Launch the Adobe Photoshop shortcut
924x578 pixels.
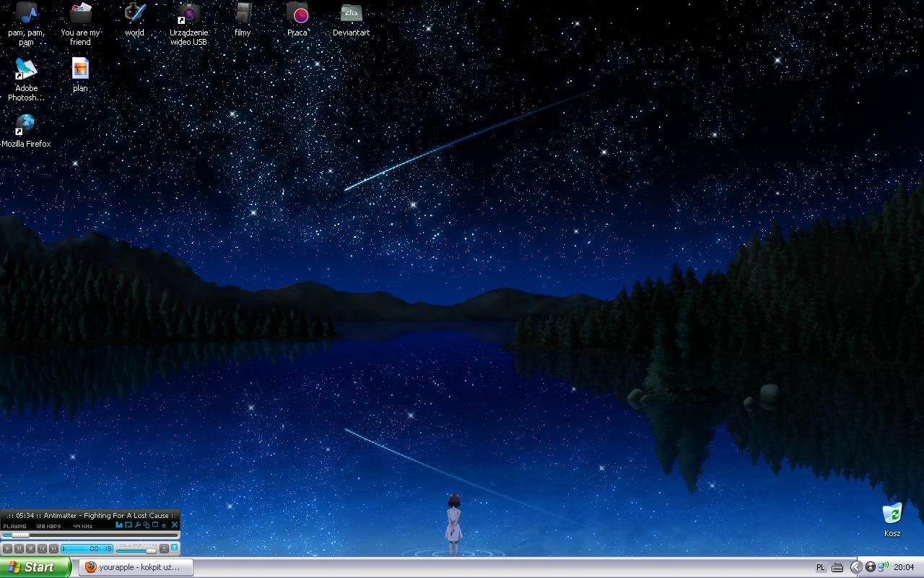click(26, 79)
